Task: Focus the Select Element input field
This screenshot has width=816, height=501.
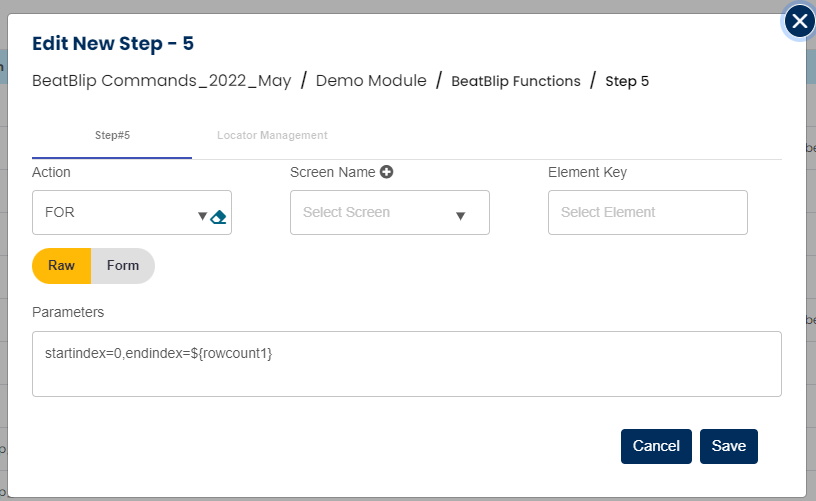Action: [x=647, y=212]
